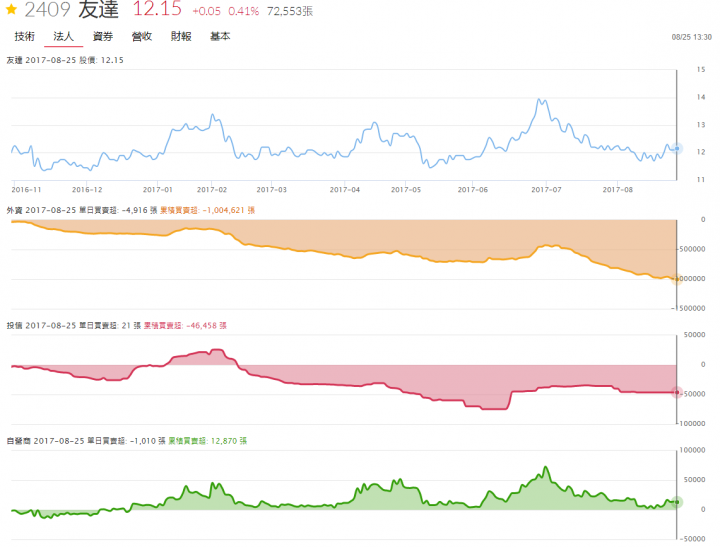This screenshot has height=547, width=720.
Task: Click the 2017-01 axis label
Action: click(x=158, y=190)
